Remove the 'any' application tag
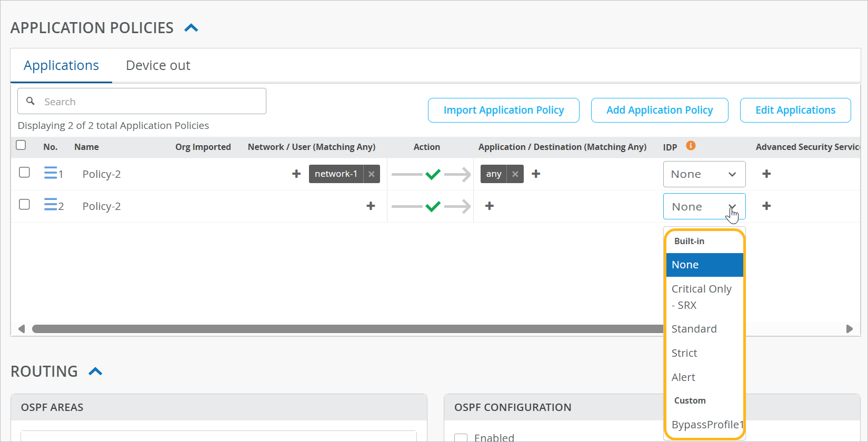Image resolution: width=868 pixels, height=442 pixels. pos(515,174)
